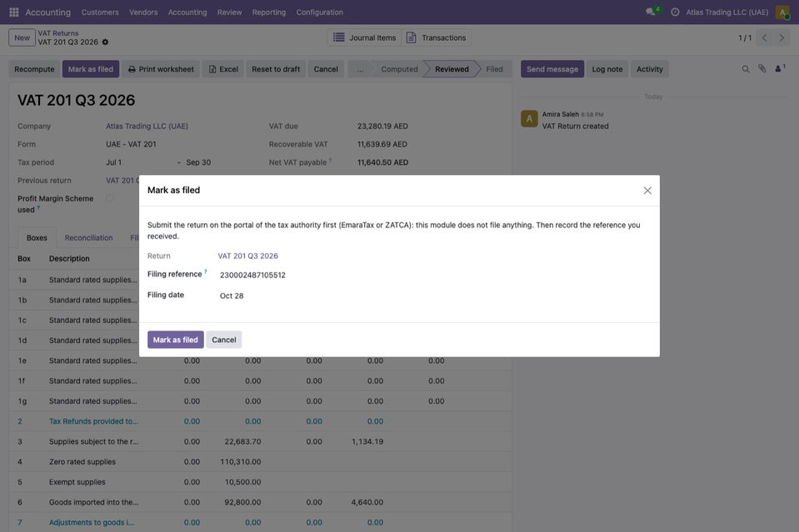Open the Review menu
This screenshot has width=799, height=532.
229,12
